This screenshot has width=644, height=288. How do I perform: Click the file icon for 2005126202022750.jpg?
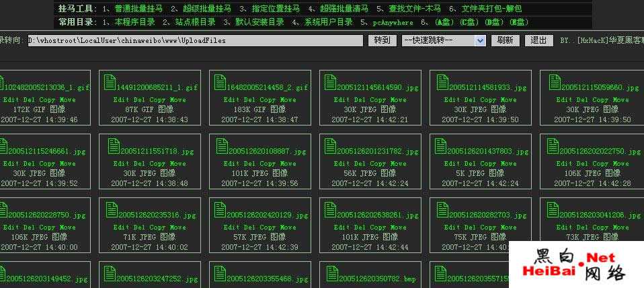click(553, 146)
